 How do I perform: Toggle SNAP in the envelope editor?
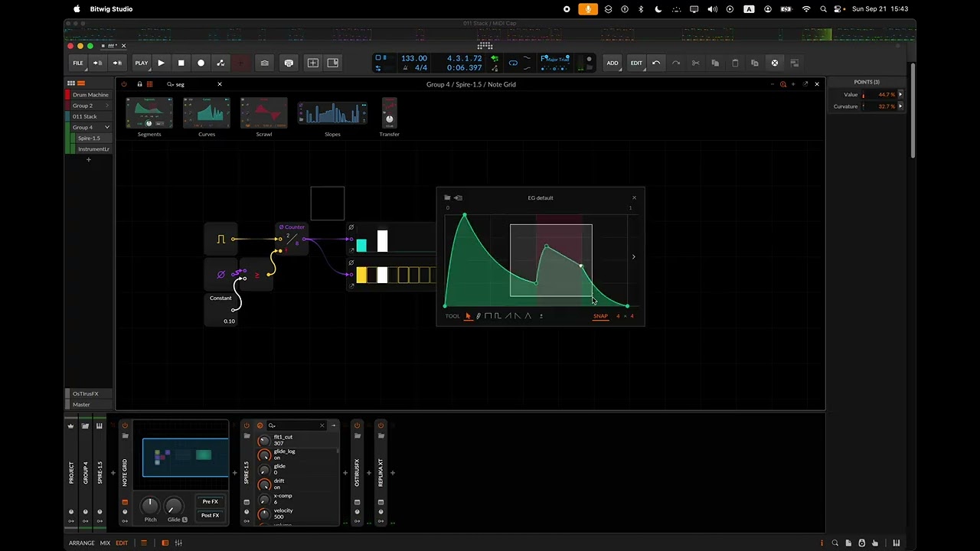[x=600, y=316]
